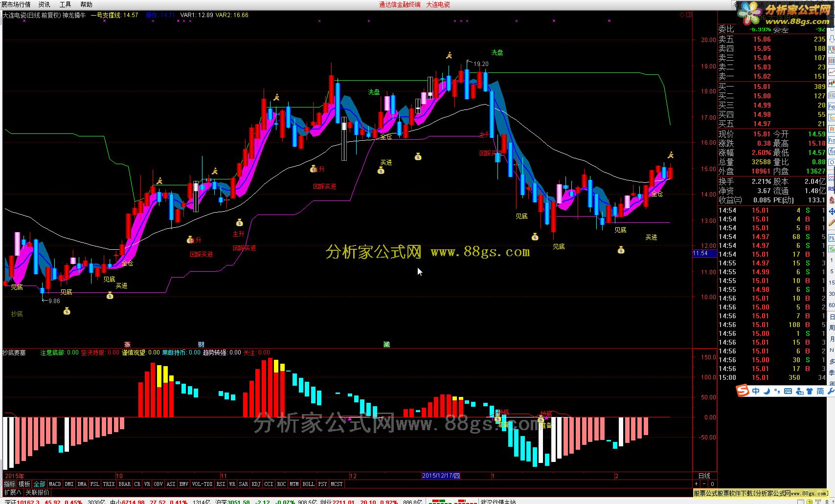Click the 日线 period selector

point(704,476)
